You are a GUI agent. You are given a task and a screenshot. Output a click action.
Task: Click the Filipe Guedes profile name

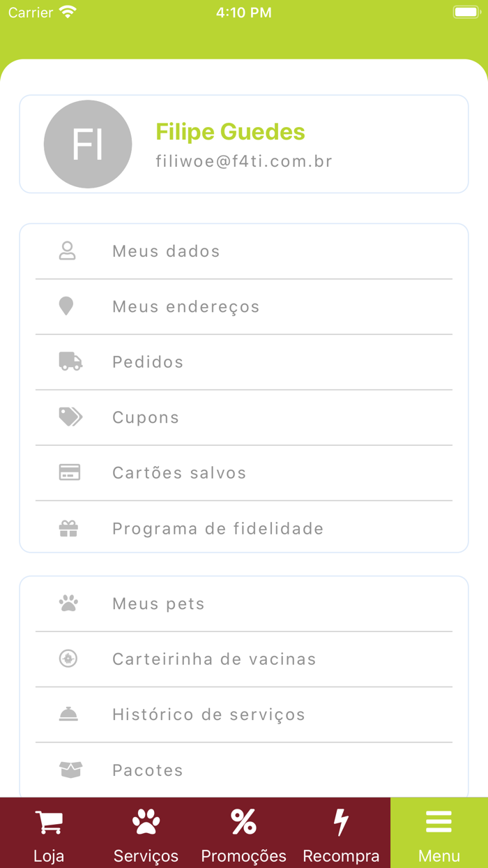pos(231,132)
